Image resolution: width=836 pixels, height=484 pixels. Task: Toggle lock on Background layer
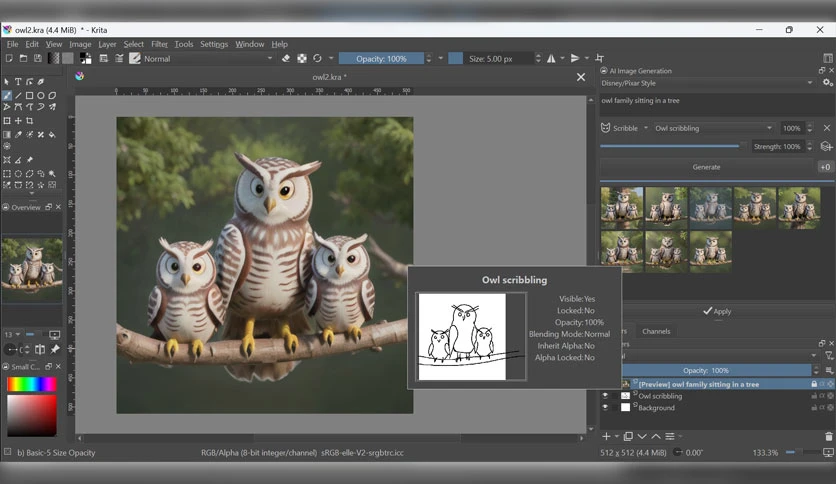(814, 408)
